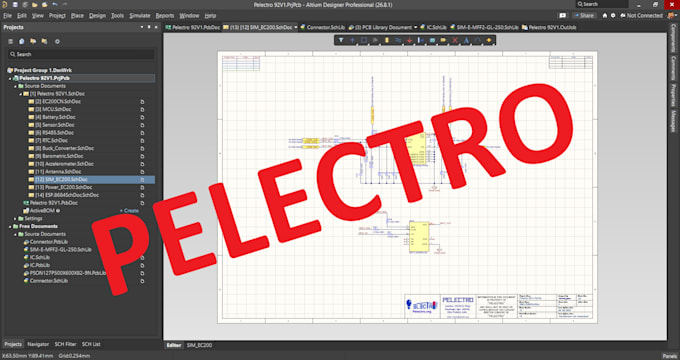Click the red X No ERC directive icon

click(x=455, y=40)
